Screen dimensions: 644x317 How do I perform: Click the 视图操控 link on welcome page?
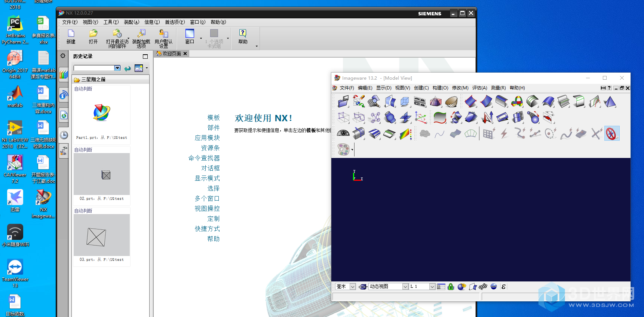[x=207, y=208]
